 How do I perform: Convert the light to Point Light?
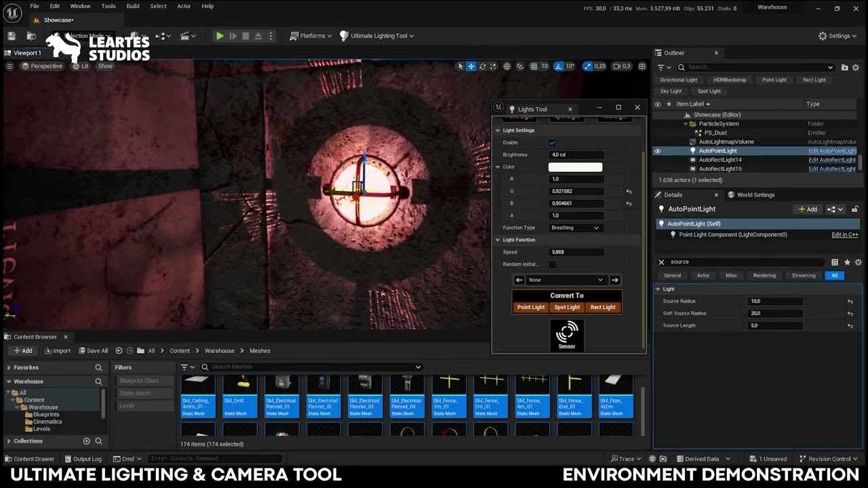pyautogui.click(x=531, y=307)
